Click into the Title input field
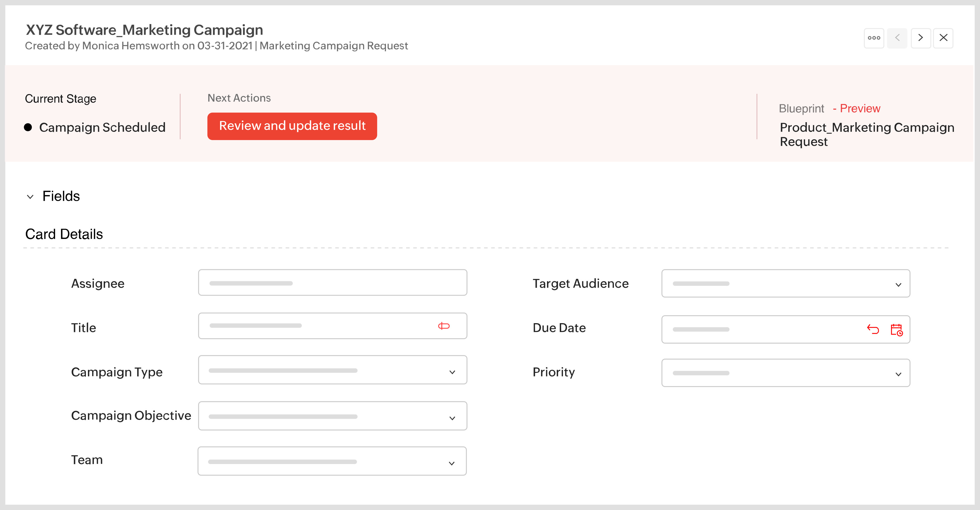The image size is (980, 510). 333,326
